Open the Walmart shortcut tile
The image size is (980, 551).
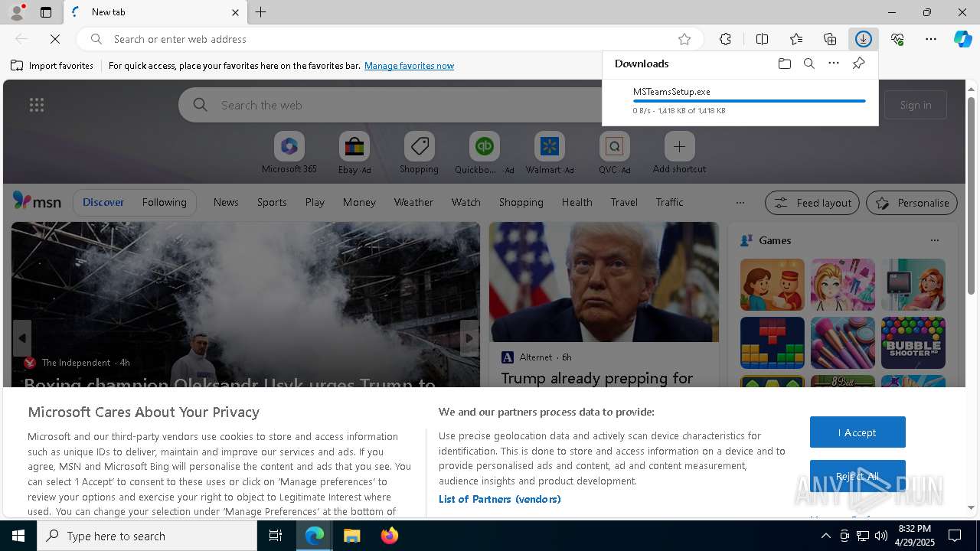coord(549,152)
